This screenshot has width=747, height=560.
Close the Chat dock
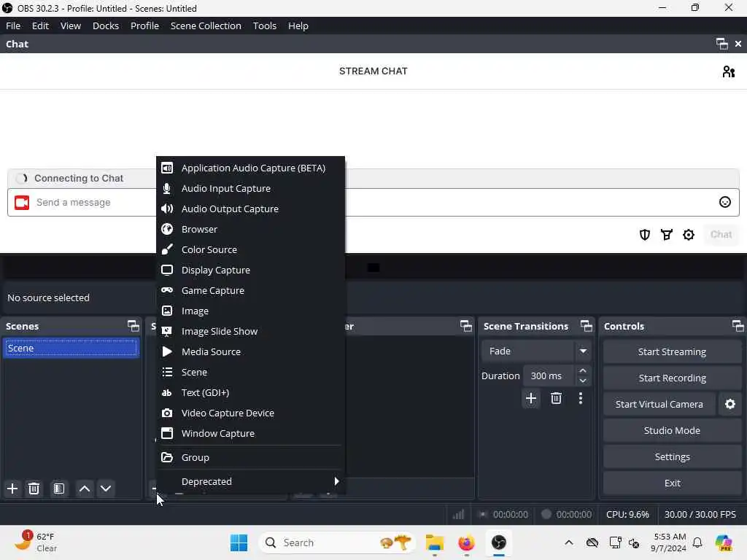pos(738,44)
